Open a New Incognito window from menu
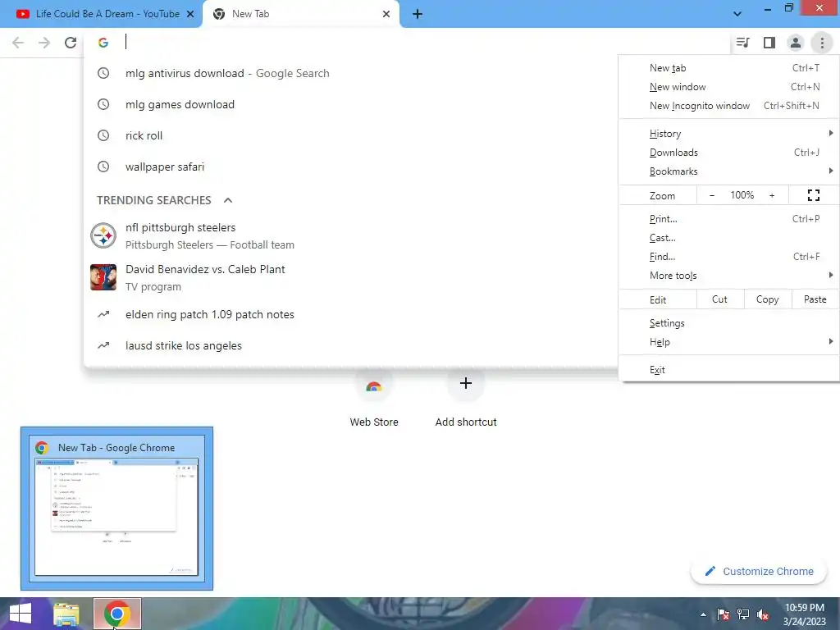 (x=729, y=106)
